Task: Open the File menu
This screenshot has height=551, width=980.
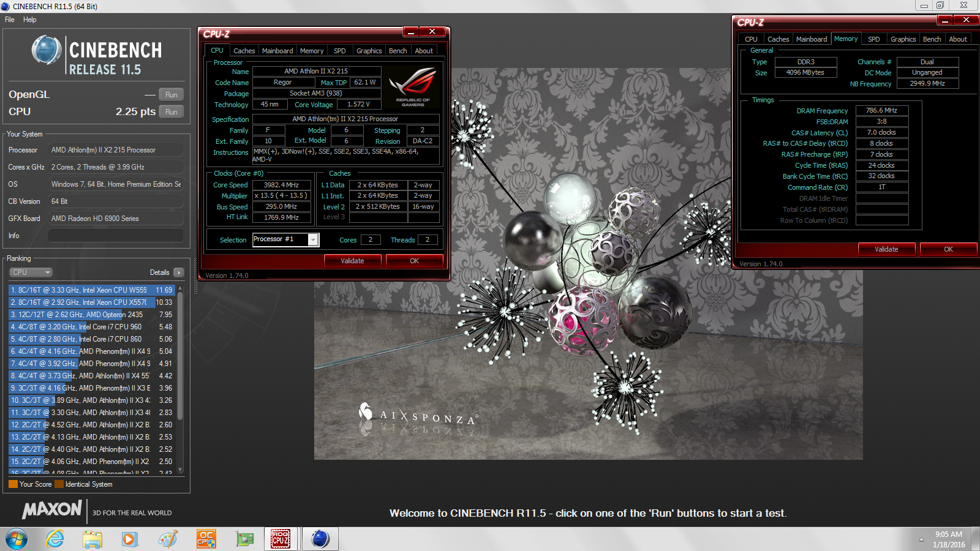Action: [x=9, y=20]
